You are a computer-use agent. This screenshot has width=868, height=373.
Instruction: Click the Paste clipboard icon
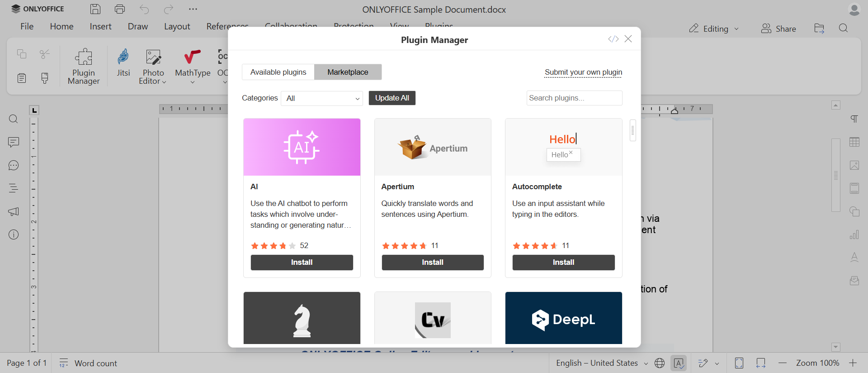21,78
